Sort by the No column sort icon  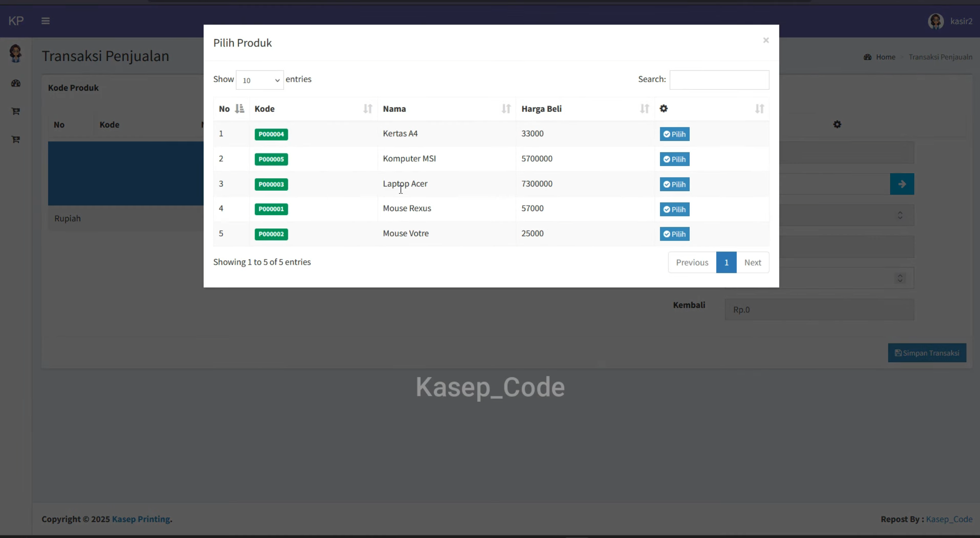click(240, 109)
